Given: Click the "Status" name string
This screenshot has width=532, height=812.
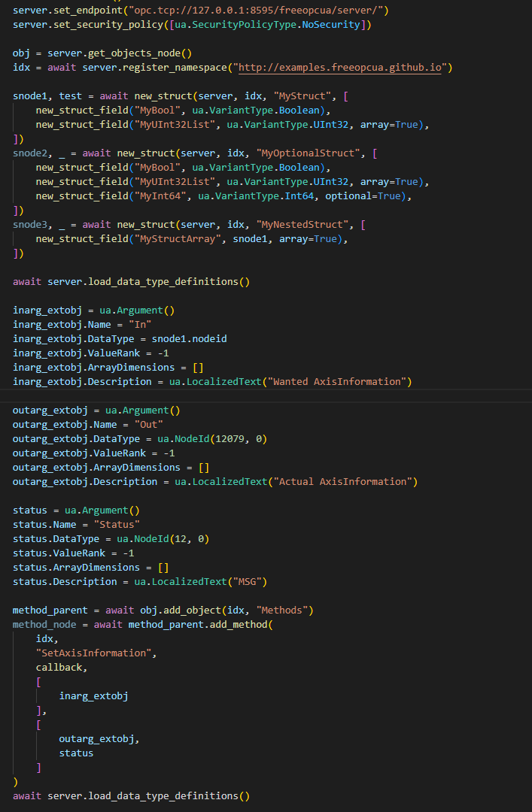Looking at the screenshot, I should tap(117, 524).
